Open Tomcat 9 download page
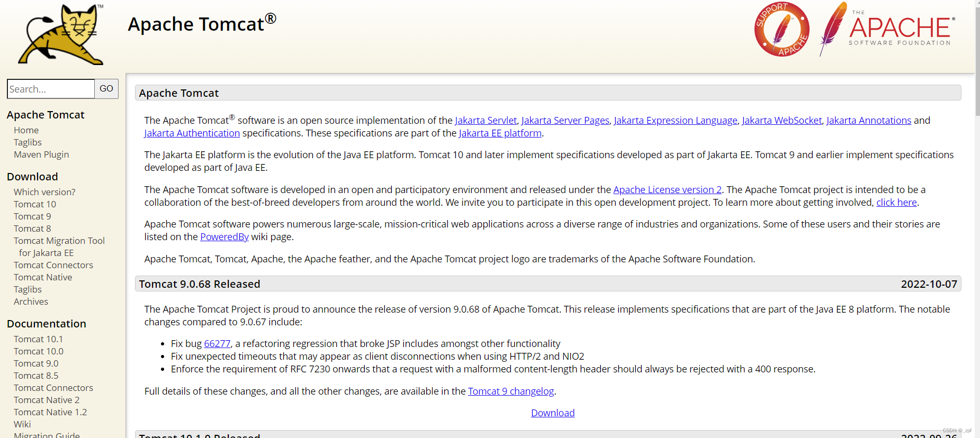 pyautogui.click(x=32, y=216)
